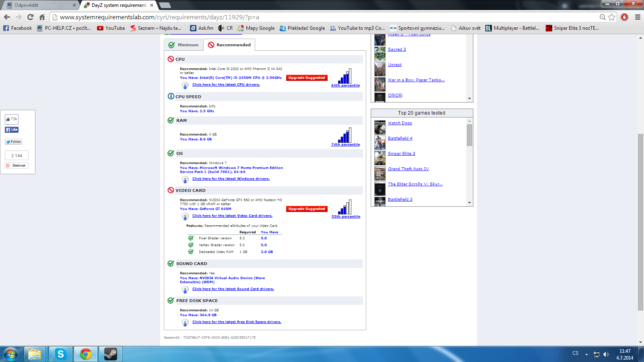Open Windows Start menu
This screenshot has width=644, height=362.
click(11, 354)
